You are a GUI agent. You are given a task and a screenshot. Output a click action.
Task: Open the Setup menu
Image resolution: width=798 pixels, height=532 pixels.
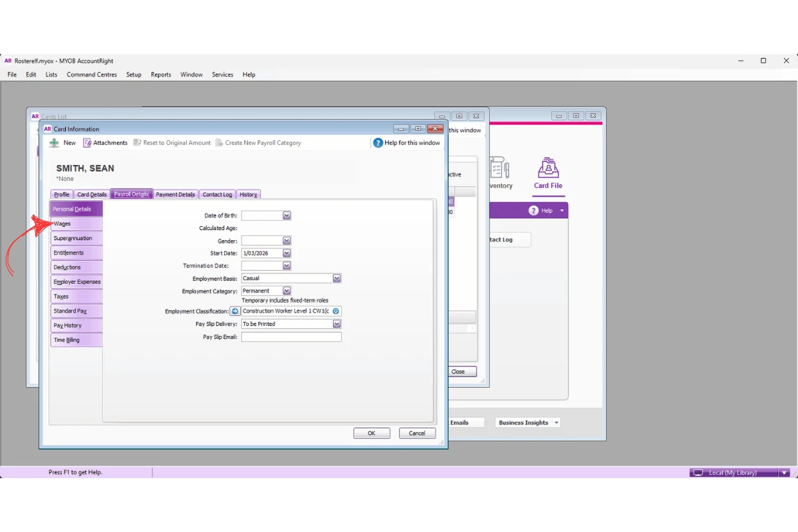point(134,74)
